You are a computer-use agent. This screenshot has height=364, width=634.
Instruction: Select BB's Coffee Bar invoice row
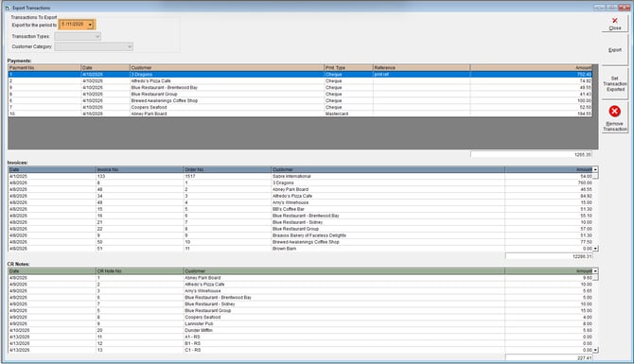pos(300,209)
